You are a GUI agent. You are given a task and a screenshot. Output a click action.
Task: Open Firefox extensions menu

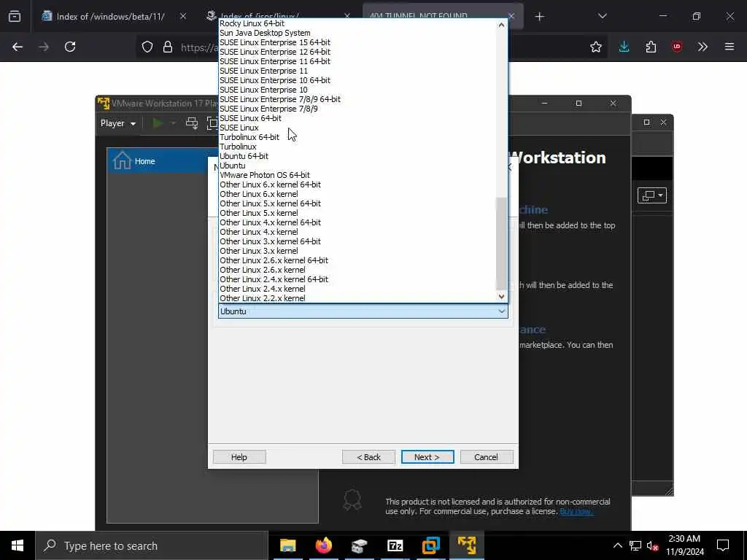[x=651, y=47]
